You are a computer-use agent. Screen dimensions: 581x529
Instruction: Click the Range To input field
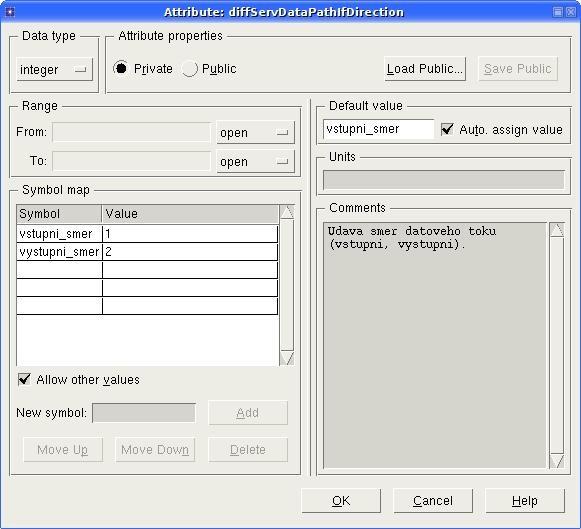tap(132, 161)
